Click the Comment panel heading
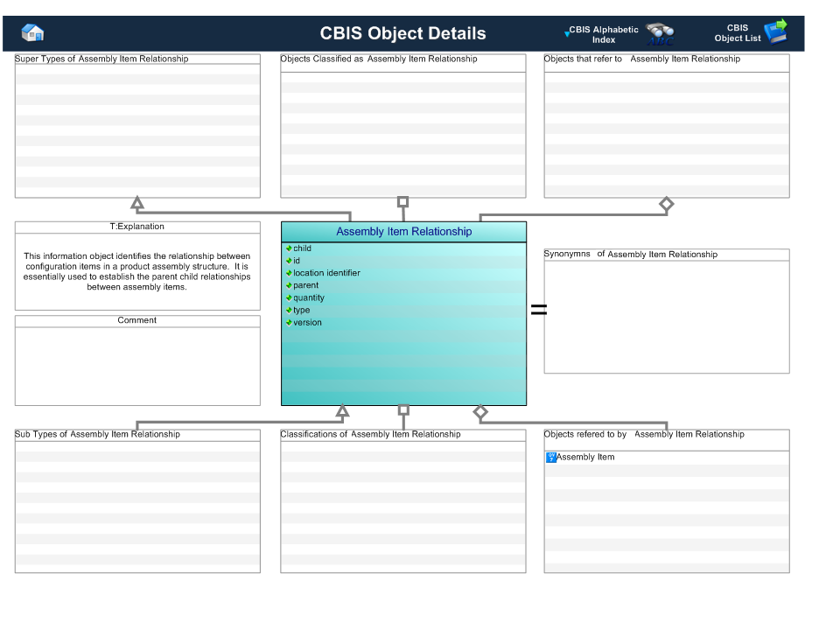Viewport: 840px width, 630px height. click(137, 320)
